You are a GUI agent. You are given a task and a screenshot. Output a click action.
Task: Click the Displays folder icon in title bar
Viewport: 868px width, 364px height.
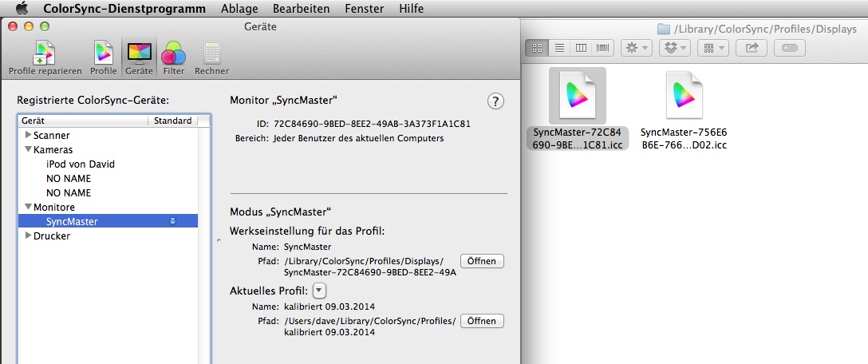(663, 29)
